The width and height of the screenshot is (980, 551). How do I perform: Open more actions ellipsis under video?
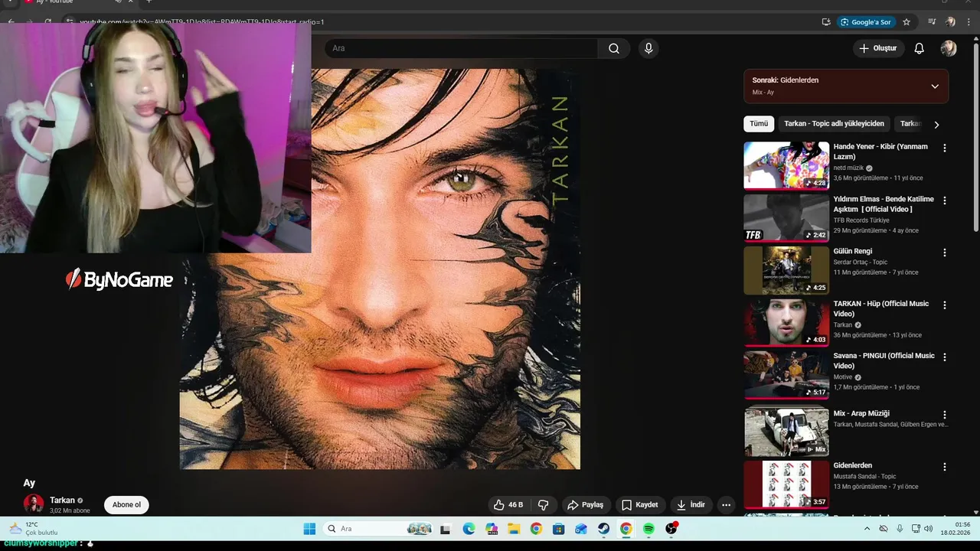[x=726, y=505]
